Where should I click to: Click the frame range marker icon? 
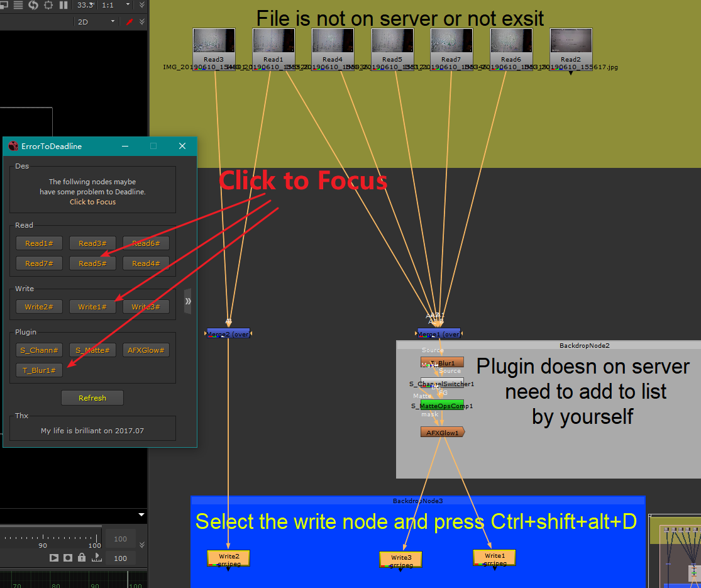click(96, 558)
